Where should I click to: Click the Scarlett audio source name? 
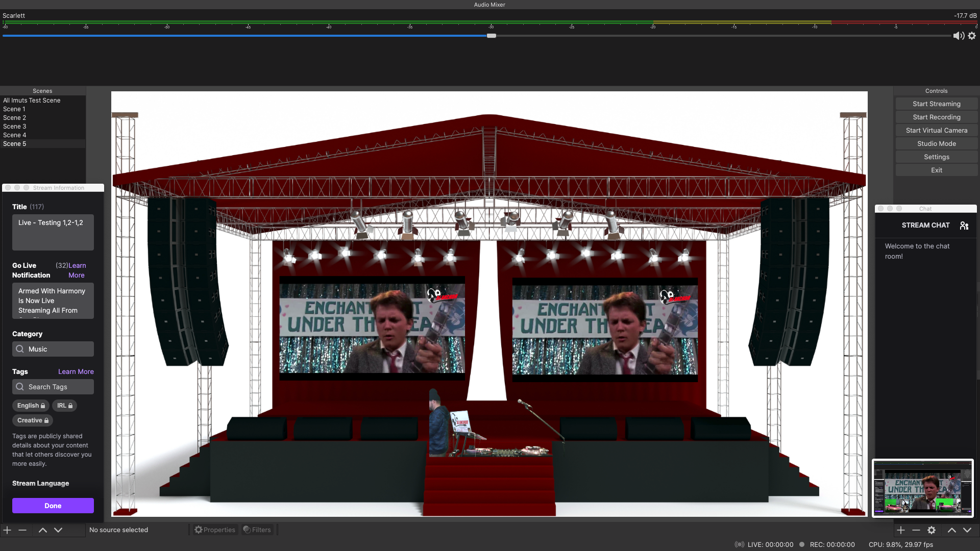[14, 15]
